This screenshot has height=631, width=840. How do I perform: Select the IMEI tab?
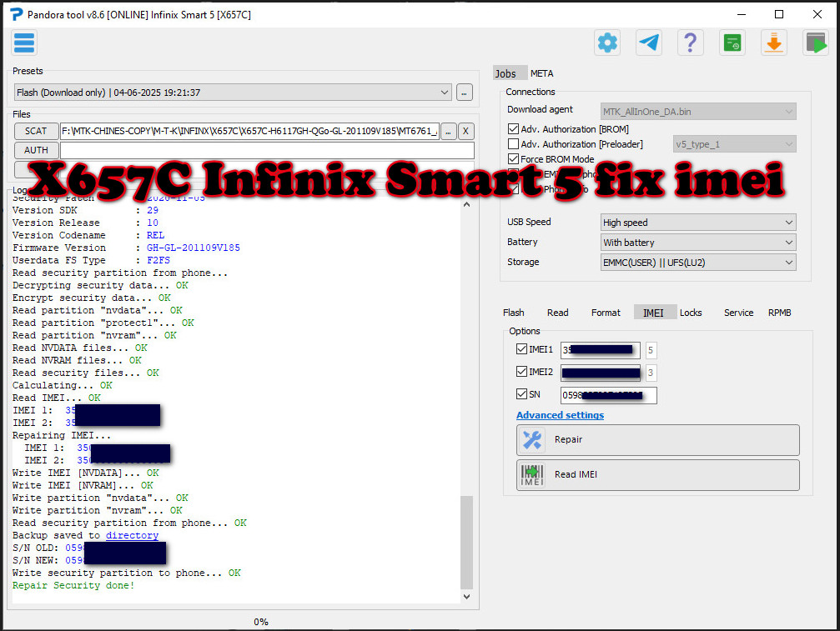pyautogui.click(x=653, y=313)
